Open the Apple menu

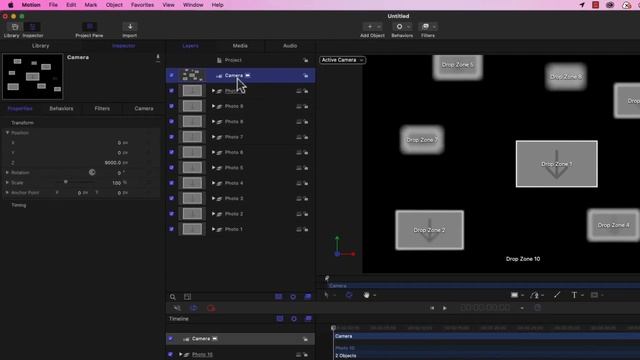pos(11,5)
